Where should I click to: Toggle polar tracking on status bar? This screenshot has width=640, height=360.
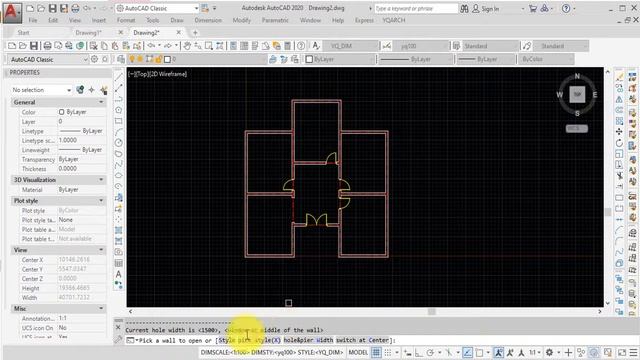pyautogui.click(x=430, y=352)
